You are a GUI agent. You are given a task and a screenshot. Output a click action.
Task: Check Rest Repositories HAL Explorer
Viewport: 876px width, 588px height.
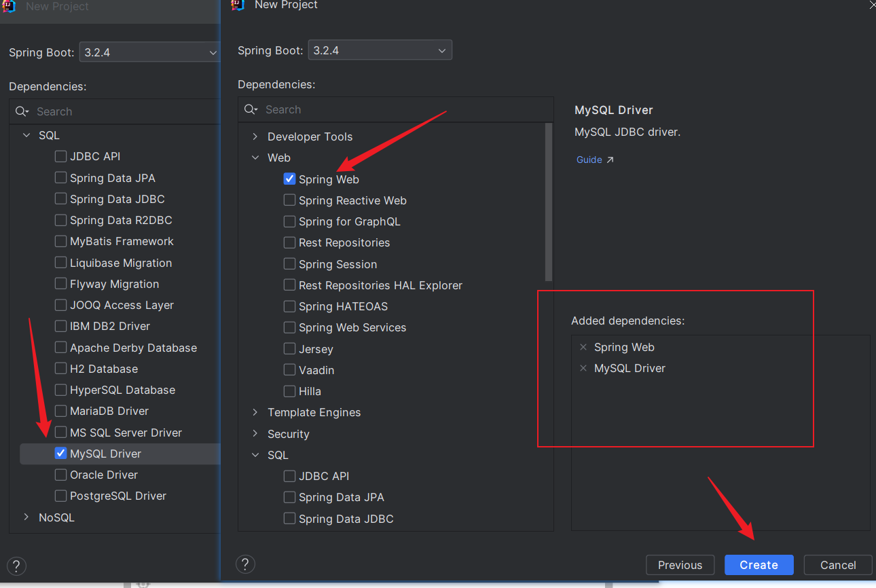click(x=289, y=285)
